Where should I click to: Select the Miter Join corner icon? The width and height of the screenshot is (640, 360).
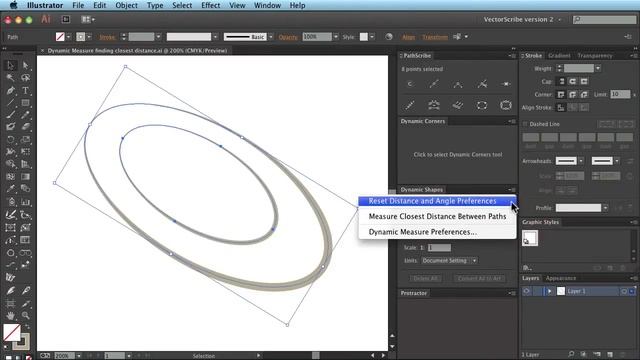pyautogui.click(x=561, y=94)
